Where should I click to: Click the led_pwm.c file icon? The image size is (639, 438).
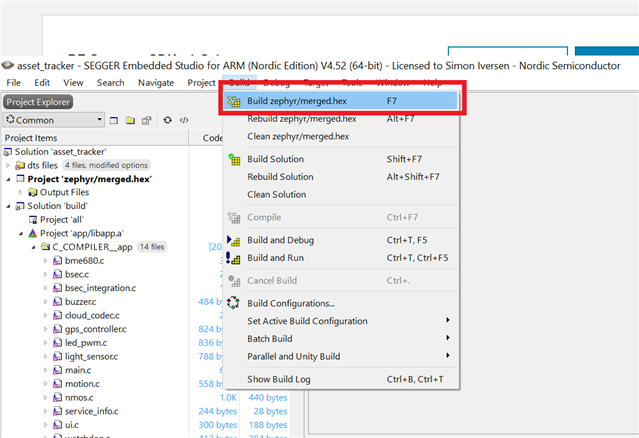pos(58,343)
